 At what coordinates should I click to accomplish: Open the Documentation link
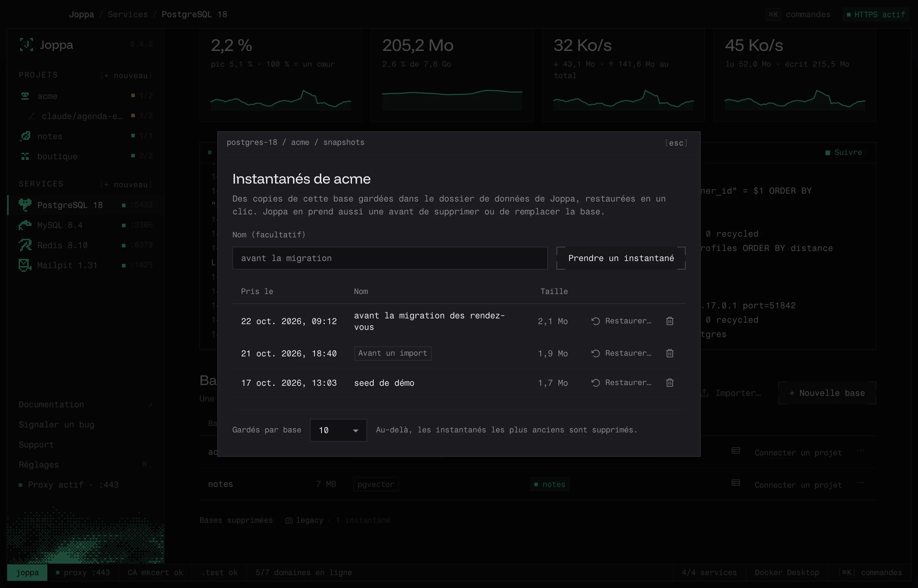tap(86, 404)
